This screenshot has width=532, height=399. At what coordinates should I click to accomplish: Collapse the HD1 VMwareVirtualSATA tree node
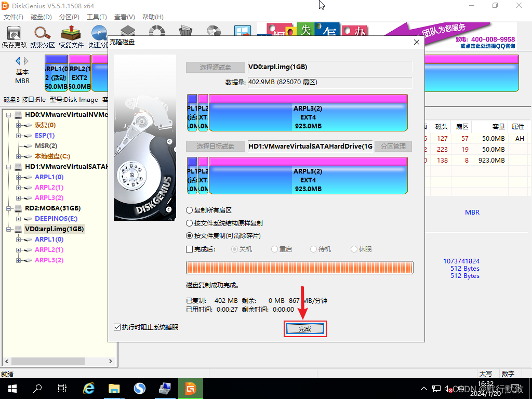(x=9, y=167)
